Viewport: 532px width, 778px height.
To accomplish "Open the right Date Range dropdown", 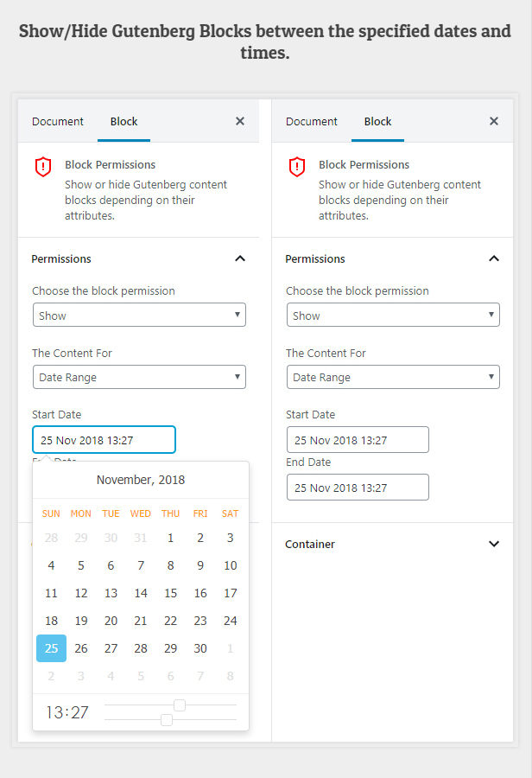I will point(393,377).
